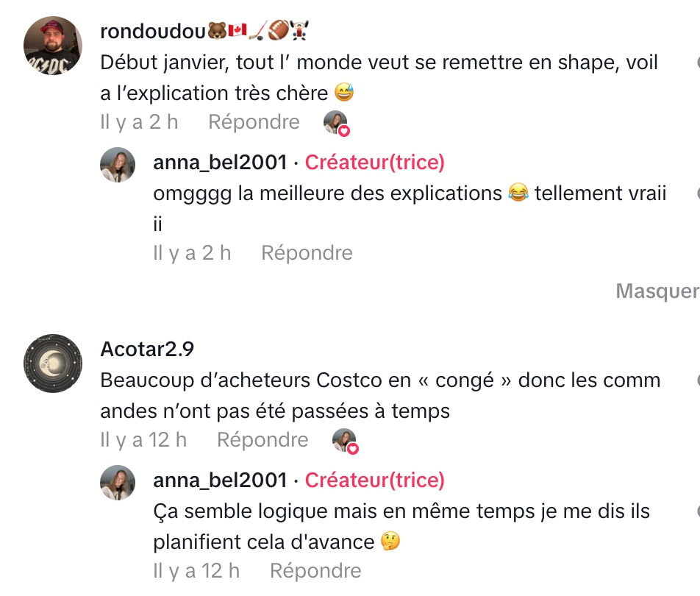This screenshot has height=596, width=700.
Task: Reply to the 'omgggg la meilleure' comment
Action: (x=307, y=253)
